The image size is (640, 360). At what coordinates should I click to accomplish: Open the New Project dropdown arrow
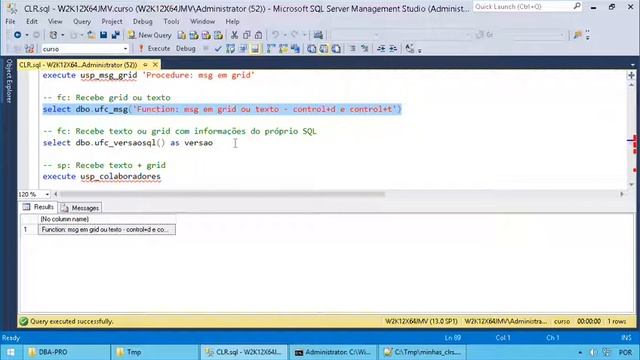pos(62,35)
